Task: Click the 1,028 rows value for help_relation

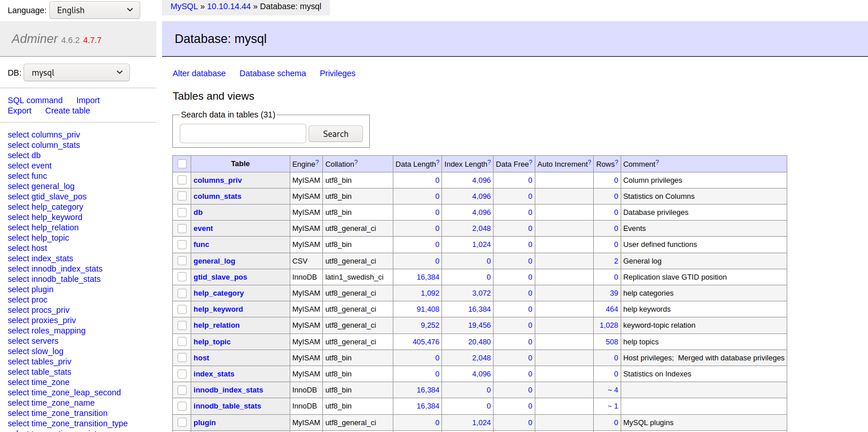Action: coord(609,325)
